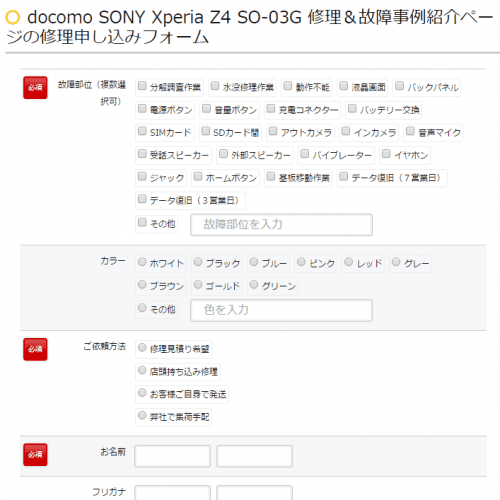Screen dimensions: 500x500
Task: Select the その他 color radio
Action: (x=142, y=308)
